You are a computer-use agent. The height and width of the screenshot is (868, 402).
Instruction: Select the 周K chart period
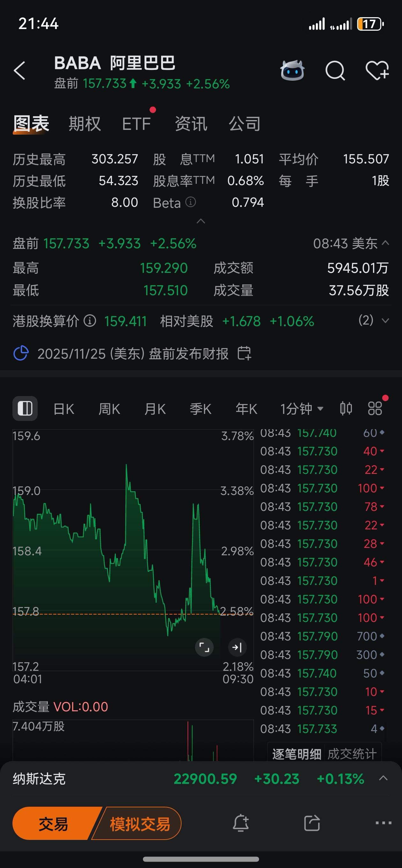[x=109, y=409]
